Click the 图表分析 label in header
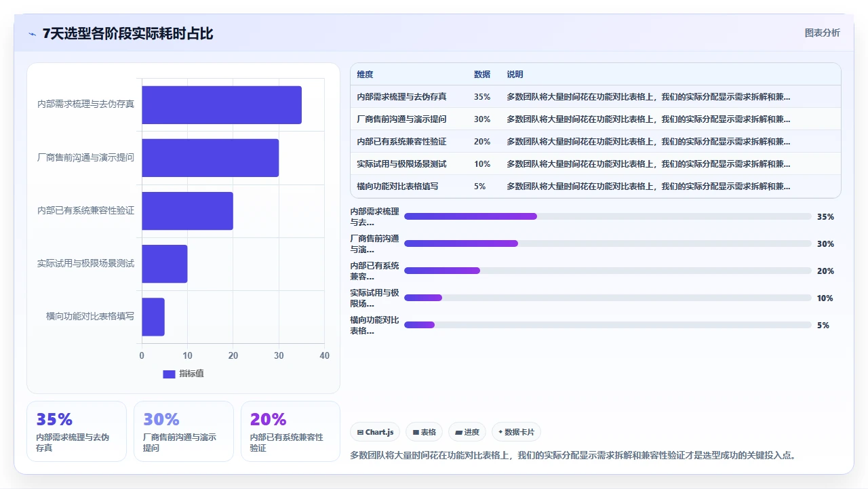 click(822, 33)
